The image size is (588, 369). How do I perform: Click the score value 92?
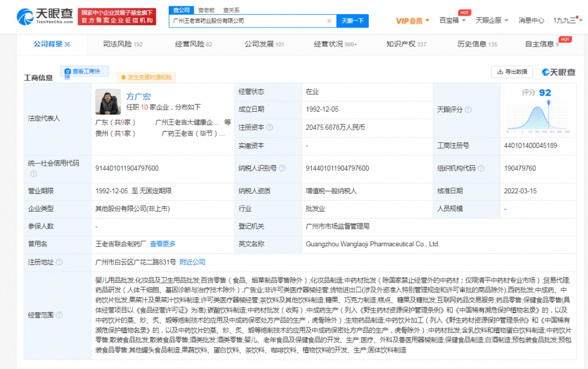[x=545, y=92]
